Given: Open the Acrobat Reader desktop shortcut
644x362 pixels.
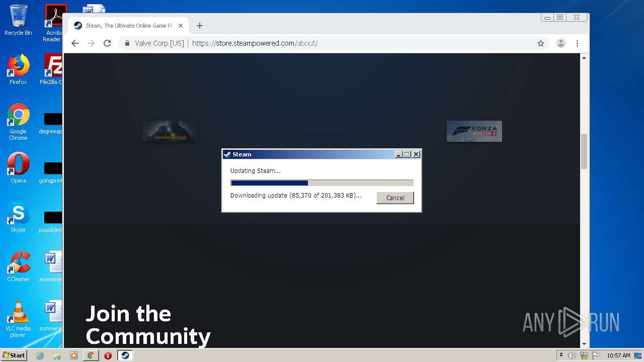Looking at the screenshot, I should pos(53,23).
